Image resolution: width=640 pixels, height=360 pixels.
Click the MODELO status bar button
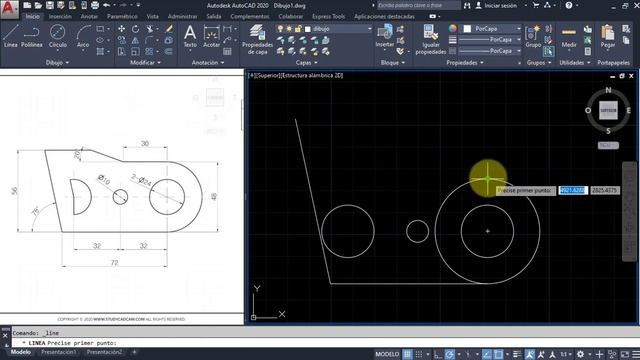(x=387, y=354)
